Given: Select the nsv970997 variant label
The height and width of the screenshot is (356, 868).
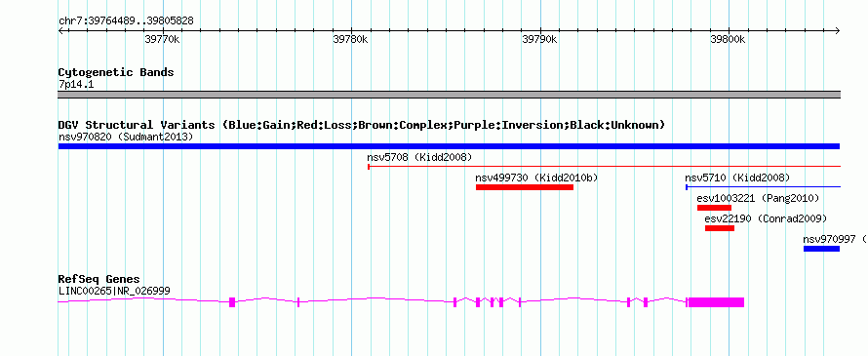Looking at the screenshot, I should pyautogui.click(x=834, y=239).
